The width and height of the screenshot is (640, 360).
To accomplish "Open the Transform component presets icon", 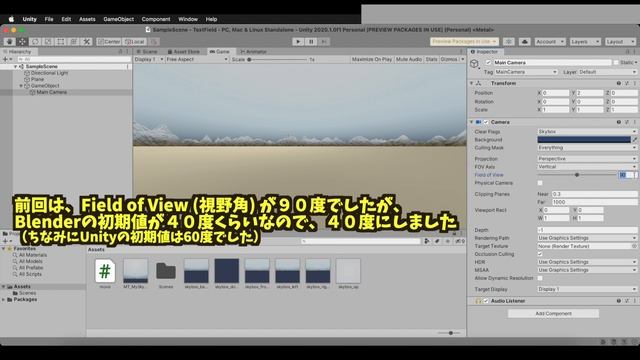I will [627, 83].
